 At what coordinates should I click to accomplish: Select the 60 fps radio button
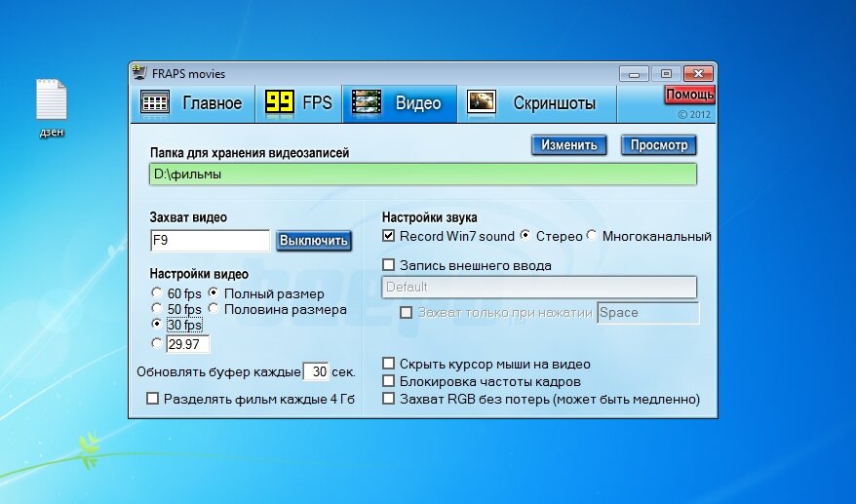pos(157,293)
